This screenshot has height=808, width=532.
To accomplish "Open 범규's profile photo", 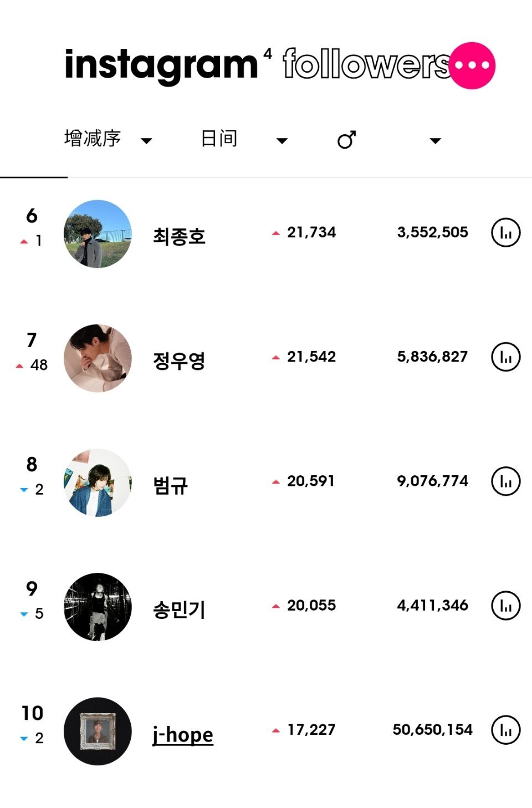I will click(98, 482).
